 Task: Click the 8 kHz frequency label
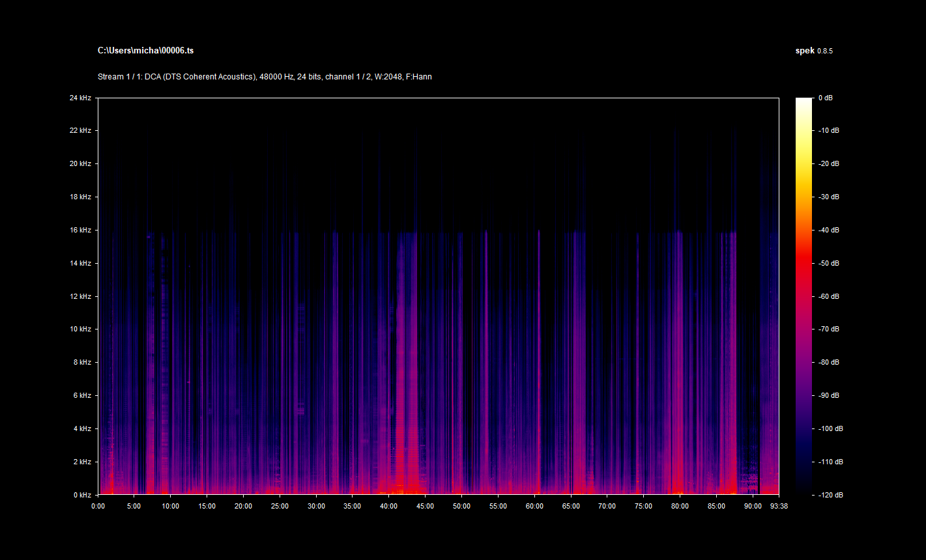point(83,362)
